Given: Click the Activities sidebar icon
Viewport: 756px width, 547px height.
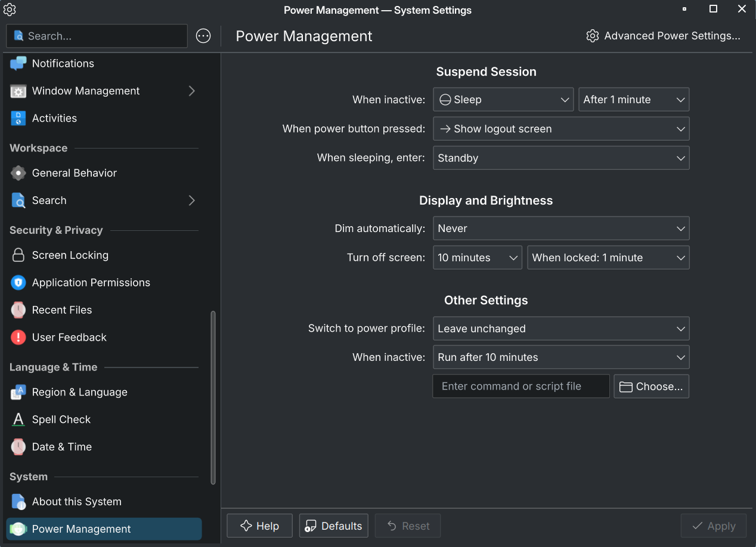Looking at the screenshot, I should pyautogui.click(x=18, y=118).
